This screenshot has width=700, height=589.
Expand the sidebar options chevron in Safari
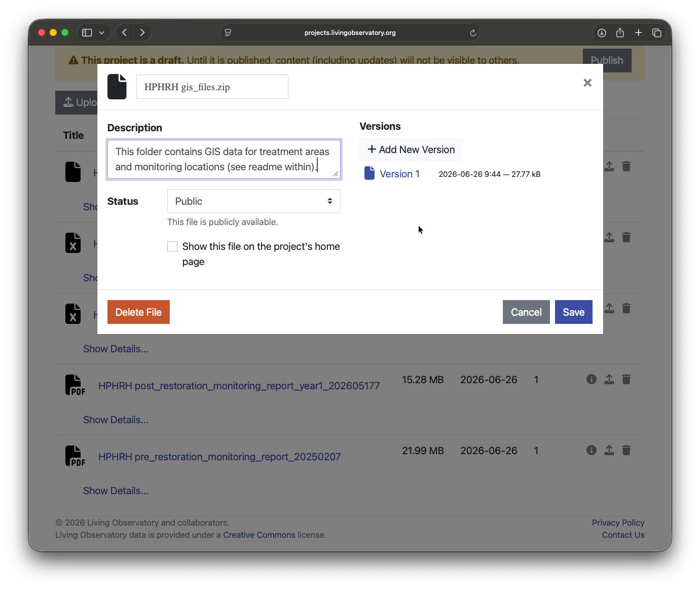point(101,33)
